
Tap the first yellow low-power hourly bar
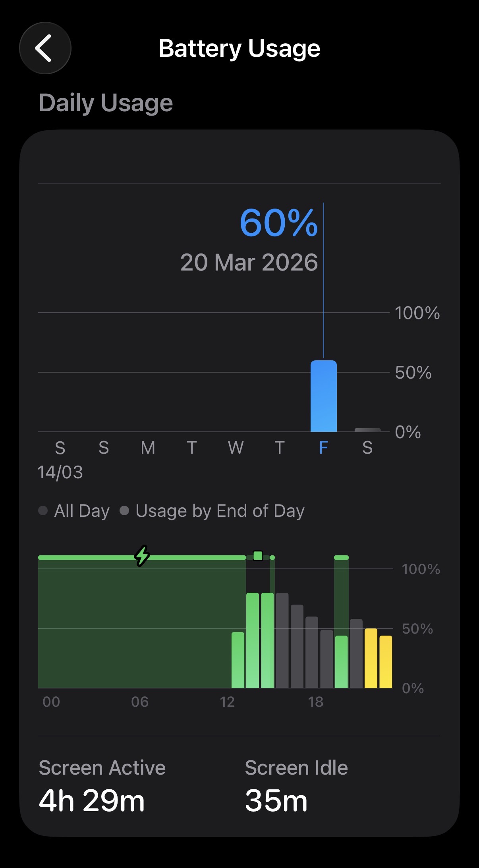(371, 658)
